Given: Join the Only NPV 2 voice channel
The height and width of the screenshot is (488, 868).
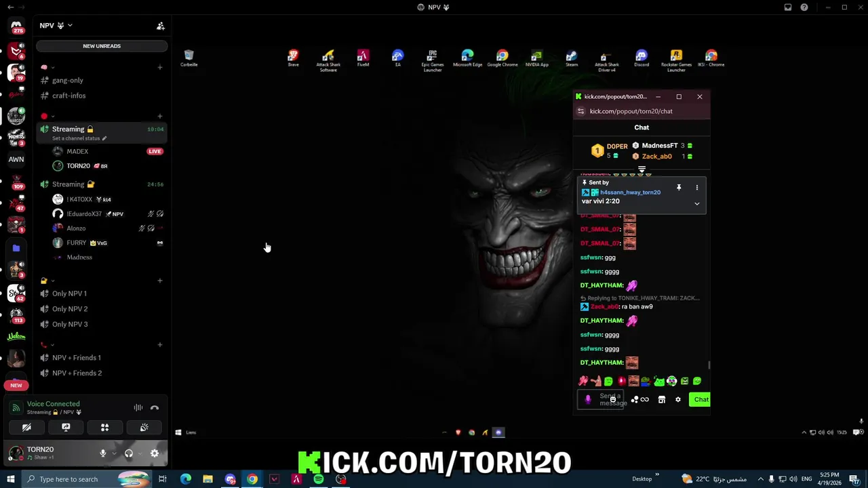Looking at the screenshot, I should click(102, 309).
